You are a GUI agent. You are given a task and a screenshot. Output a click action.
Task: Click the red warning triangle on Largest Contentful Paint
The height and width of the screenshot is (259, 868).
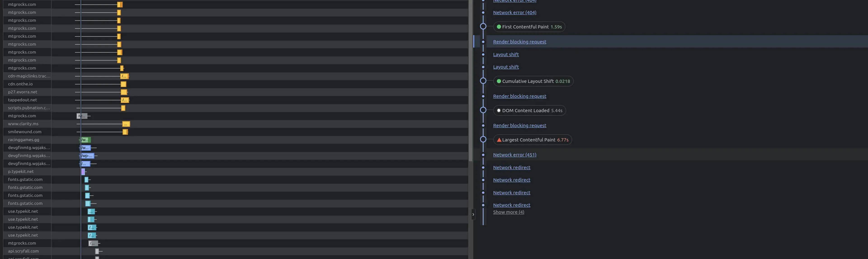499,140
